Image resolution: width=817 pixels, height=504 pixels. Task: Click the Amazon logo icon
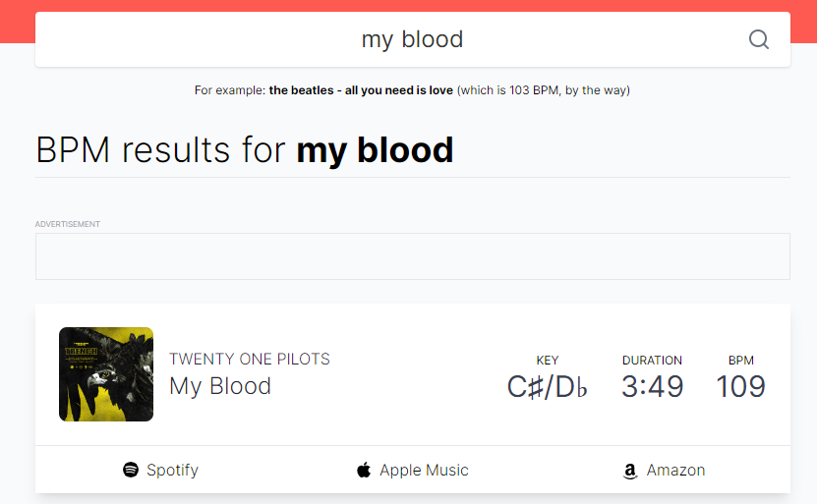click(630, 471)
